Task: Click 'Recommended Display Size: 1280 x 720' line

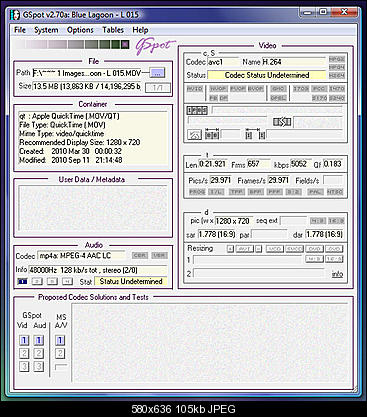Action: (x=79, y=142)
